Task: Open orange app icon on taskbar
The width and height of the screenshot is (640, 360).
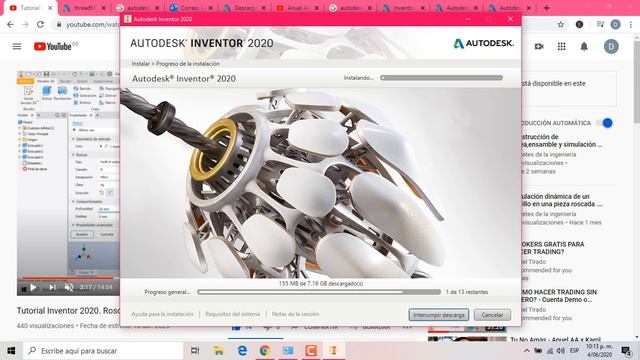Action: 311,351
